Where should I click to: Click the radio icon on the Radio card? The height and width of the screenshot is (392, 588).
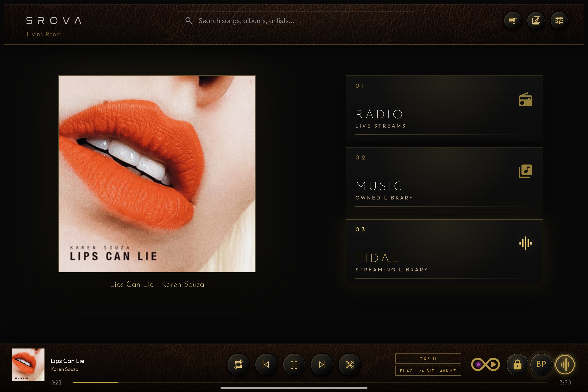click(x=525, y=99)
